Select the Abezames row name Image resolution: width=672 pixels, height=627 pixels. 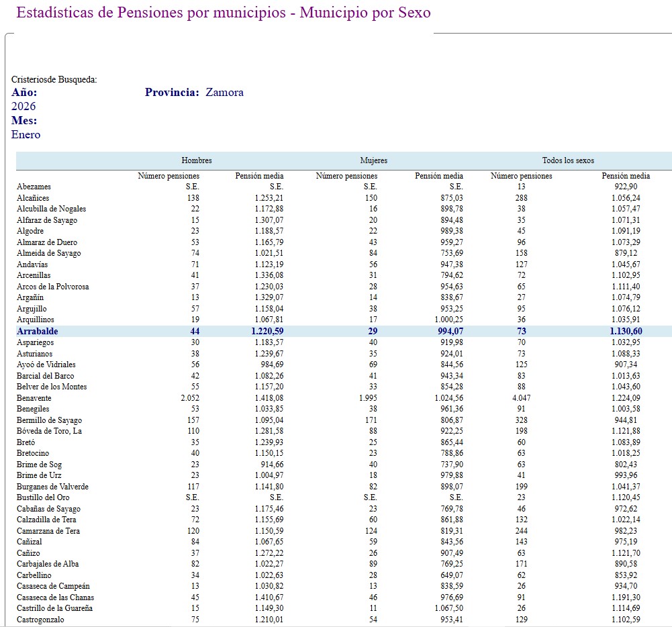[x=34, y=187]
